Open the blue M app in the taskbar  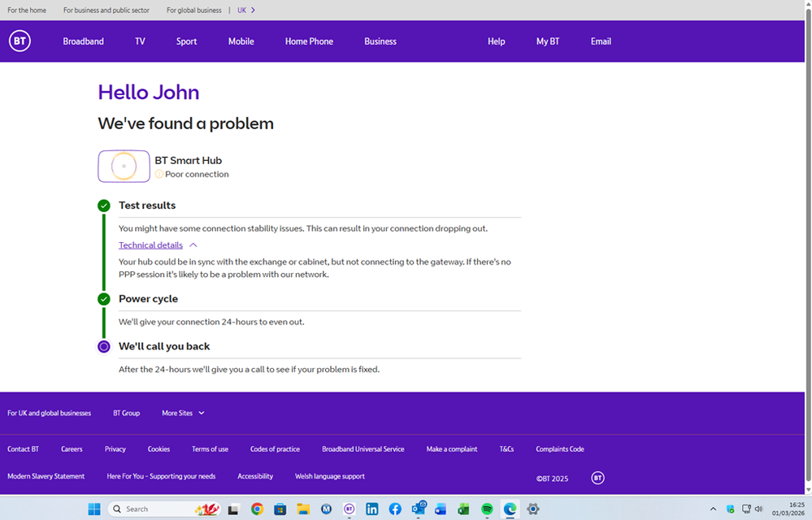click(326, 509)
